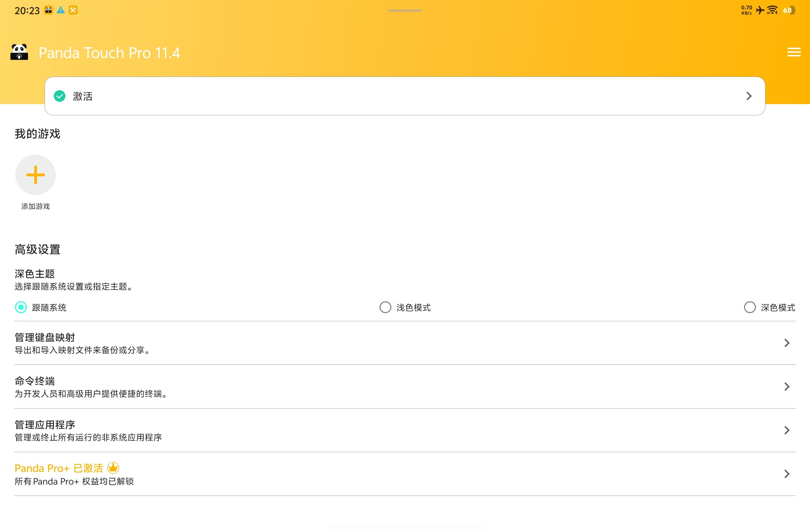Open the 命令终端 row chevron

(787, 386)
